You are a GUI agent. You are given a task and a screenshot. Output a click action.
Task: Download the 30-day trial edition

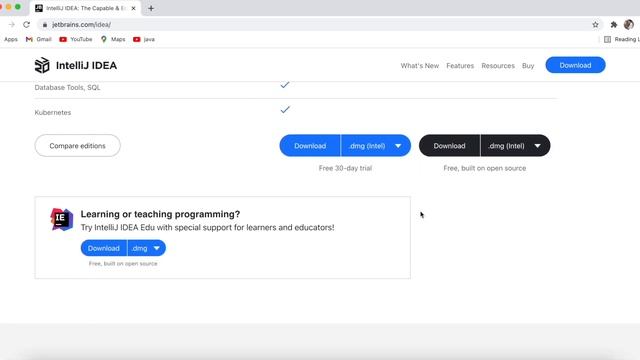[310, 146]
